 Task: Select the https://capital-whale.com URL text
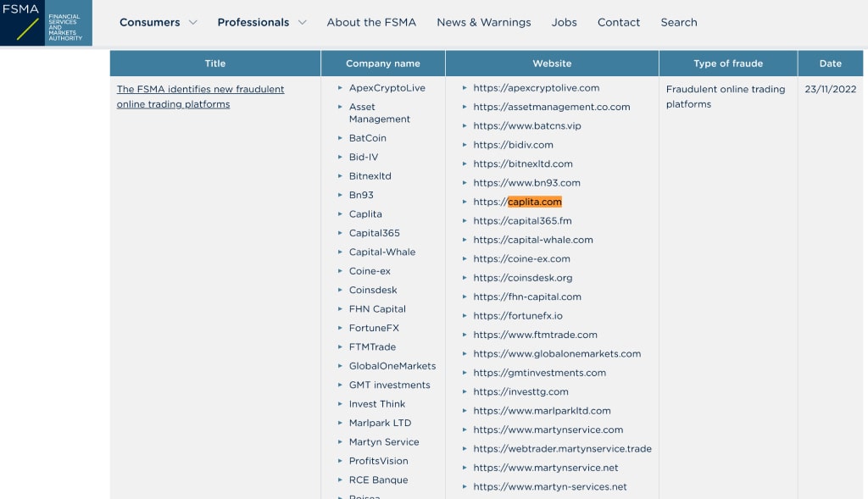[533, 240]
